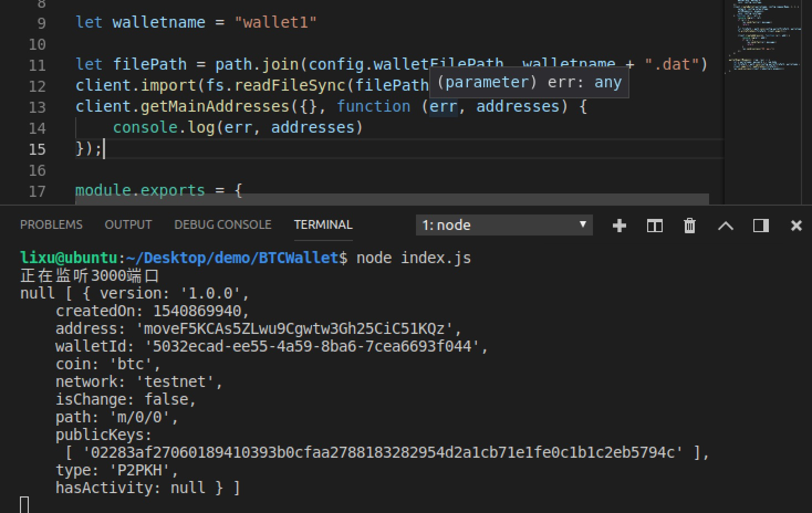Click 'console' on line 14
The width and height of the screenshot is (812, 513).
(145, 127)
